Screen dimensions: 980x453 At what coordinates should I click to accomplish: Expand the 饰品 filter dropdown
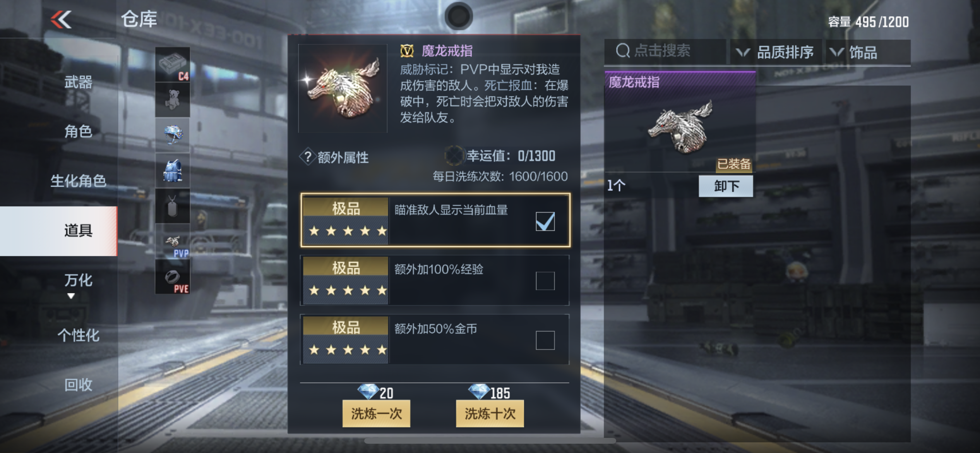(868, 52)
